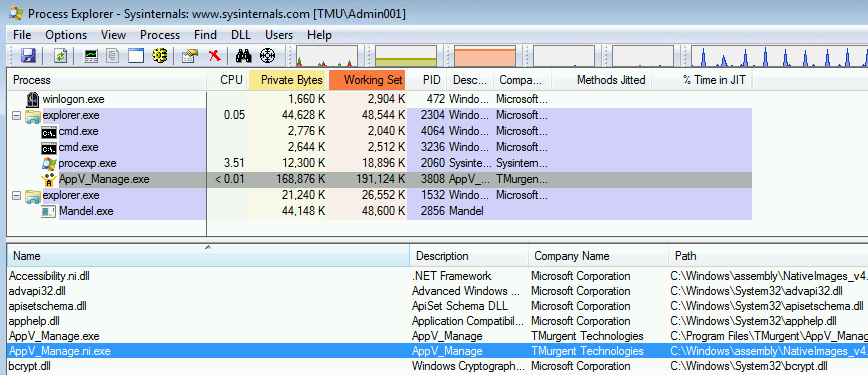Sort DLL list by Name header

(x=208, y=256)
